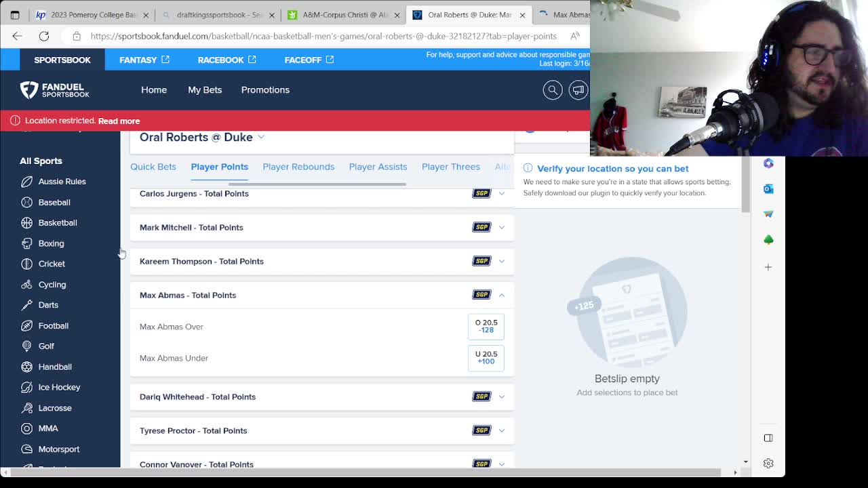This screenshot has height=488, width=868.
Task: Open the Oral Roberts @ Duke game dropdown
Action: 261,137
